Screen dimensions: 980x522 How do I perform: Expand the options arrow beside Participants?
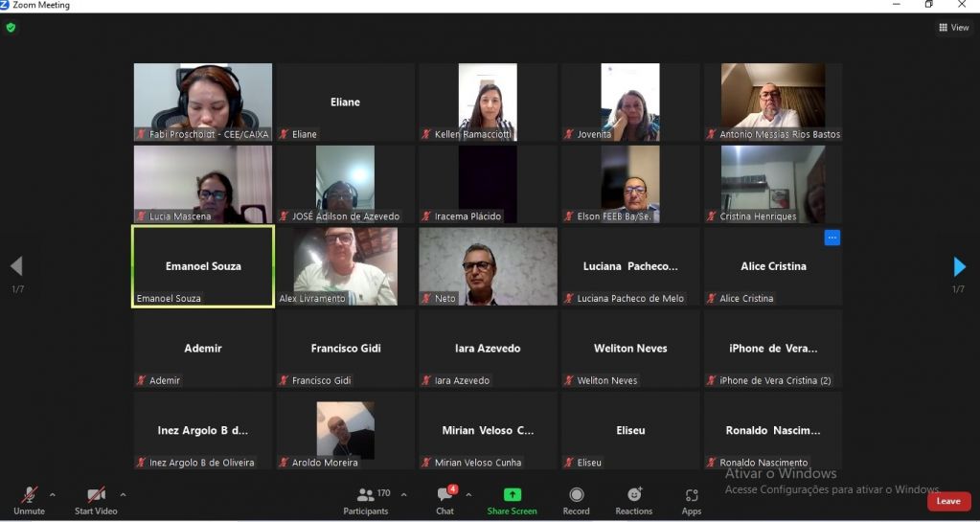tap(403, 495)
